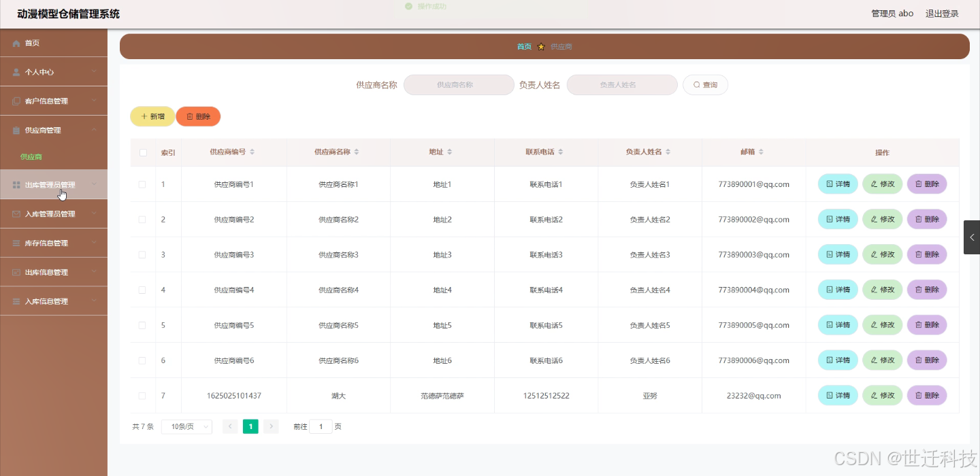
Task: Focus the 供应商名称 search input
Action: [x=459, y=85]
